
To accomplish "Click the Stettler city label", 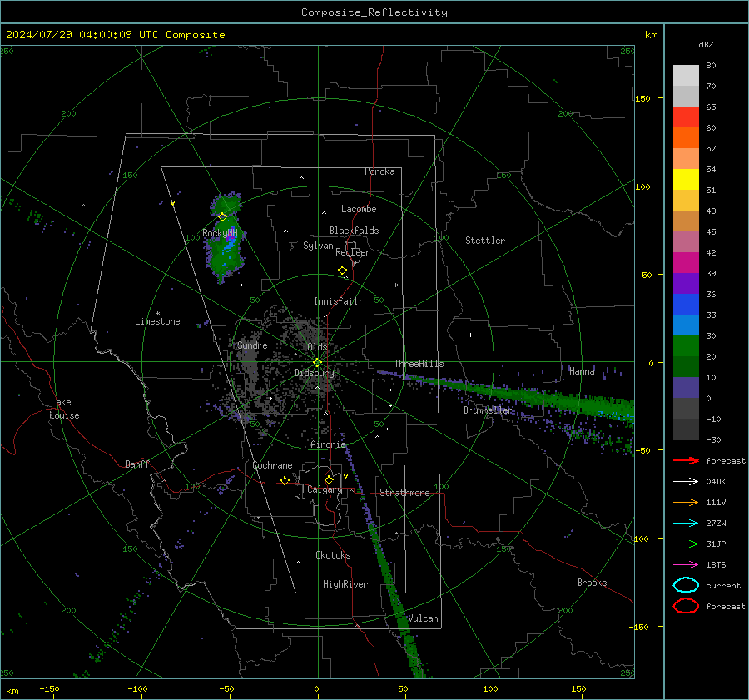I will point(485,241).
